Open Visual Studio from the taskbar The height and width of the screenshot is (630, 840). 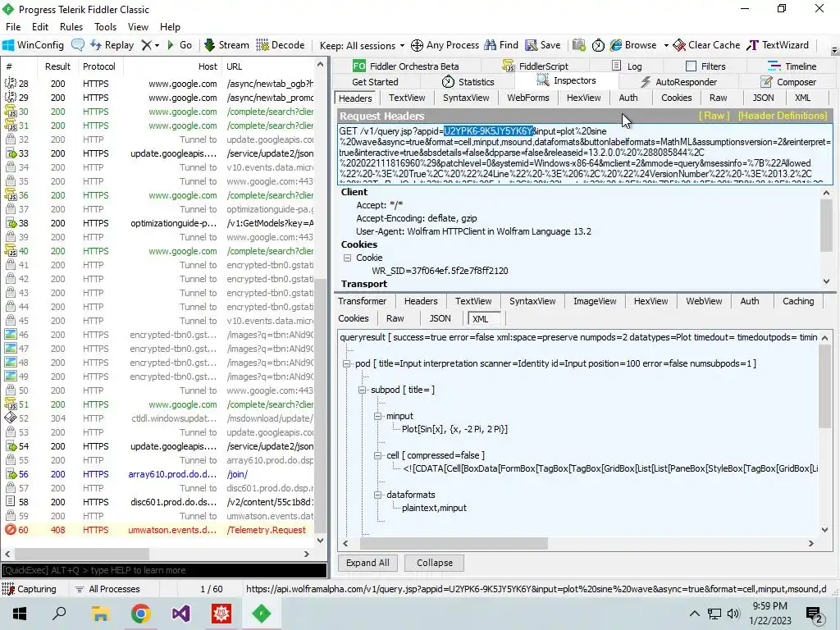(x=180, y=614)
